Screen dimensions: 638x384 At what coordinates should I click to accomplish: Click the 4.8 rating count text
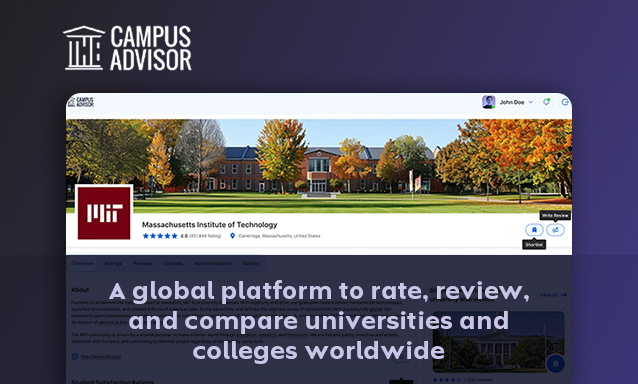[201, 236]
